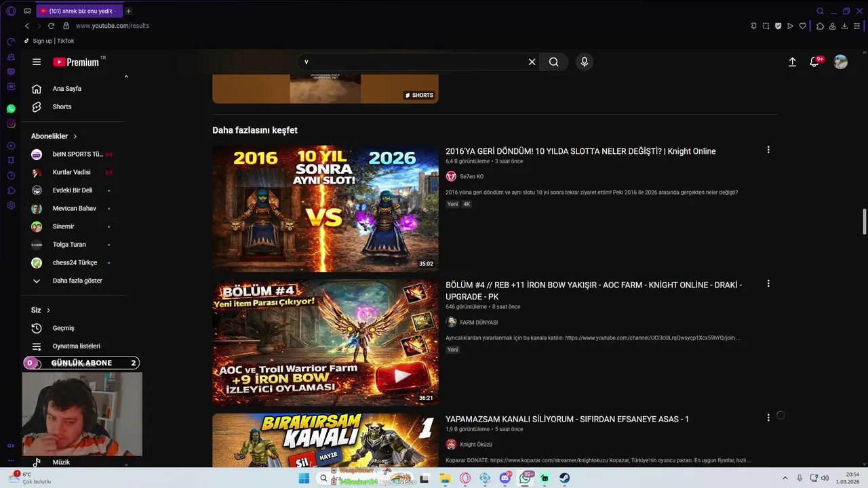Open GX Control speedometer in sidebar
Image resolution: width=868 pixels, height=488 pixels.
[11, 42]
